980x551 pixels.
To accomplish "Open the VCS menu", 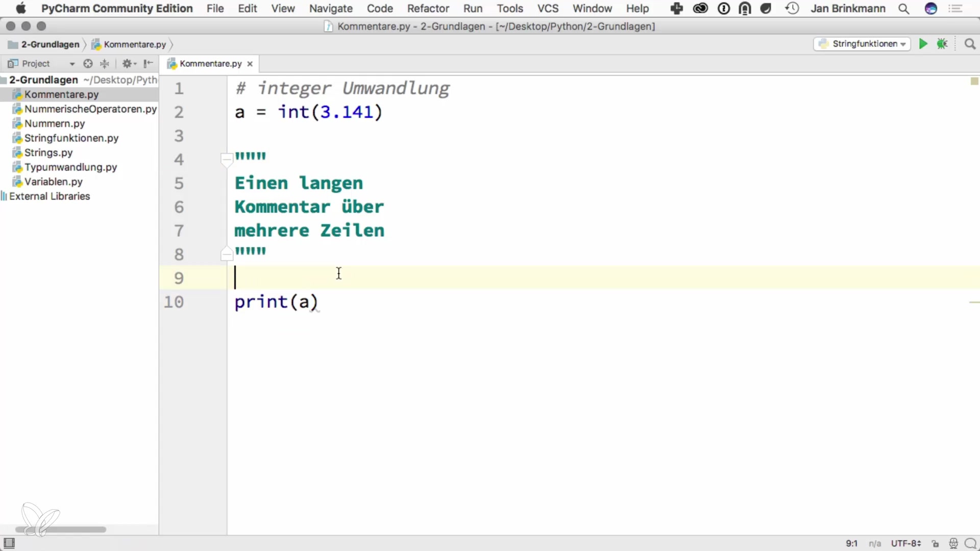I will pos(548,9).
